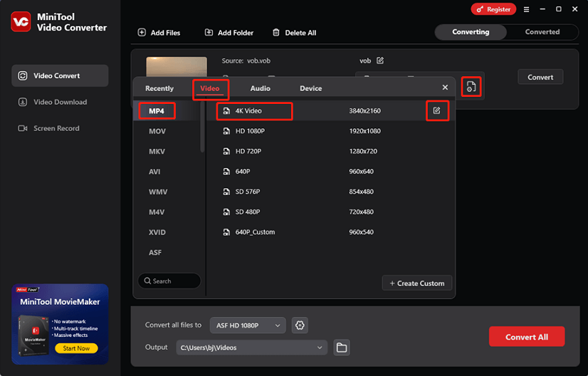588x376 pixels.
Task: Click the file icon beside 640P_Custom
Action: coord(226,232)
